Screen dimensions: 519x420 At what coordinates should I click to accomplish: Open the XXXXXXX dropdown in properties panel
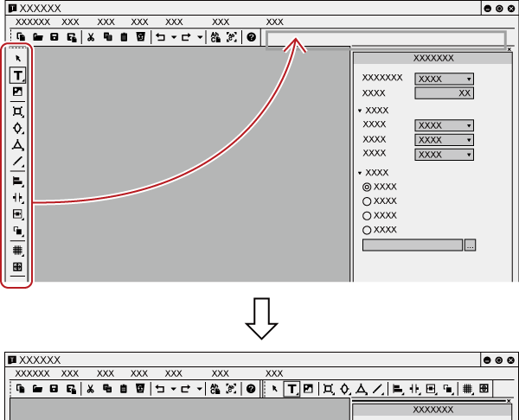445,79
